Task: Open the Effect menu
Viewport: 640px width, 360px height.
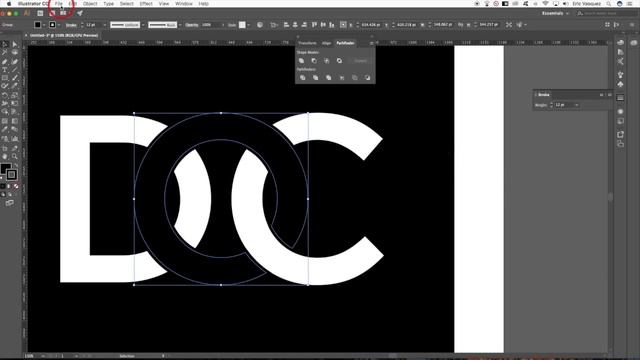Action: [146, 4]
